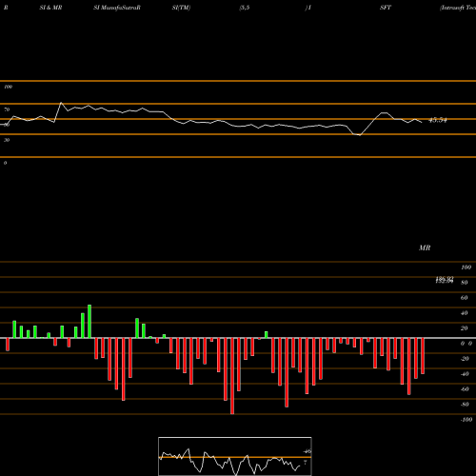Viewport: 476px width, 476px height.
Task: Select MR axis label 60
Action: 465,298
